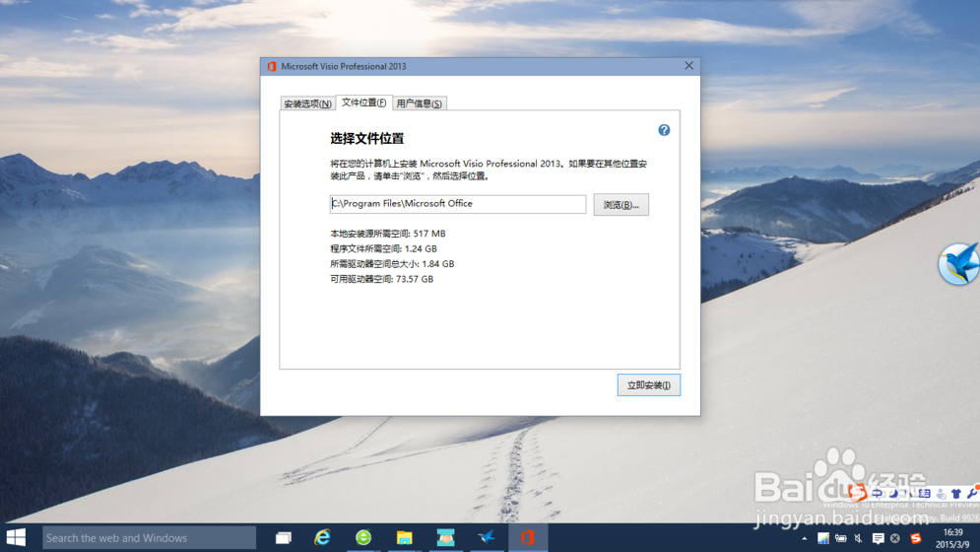Select the Office installer taskbar icon
980x552 pixels.
(x=528, y=537)
